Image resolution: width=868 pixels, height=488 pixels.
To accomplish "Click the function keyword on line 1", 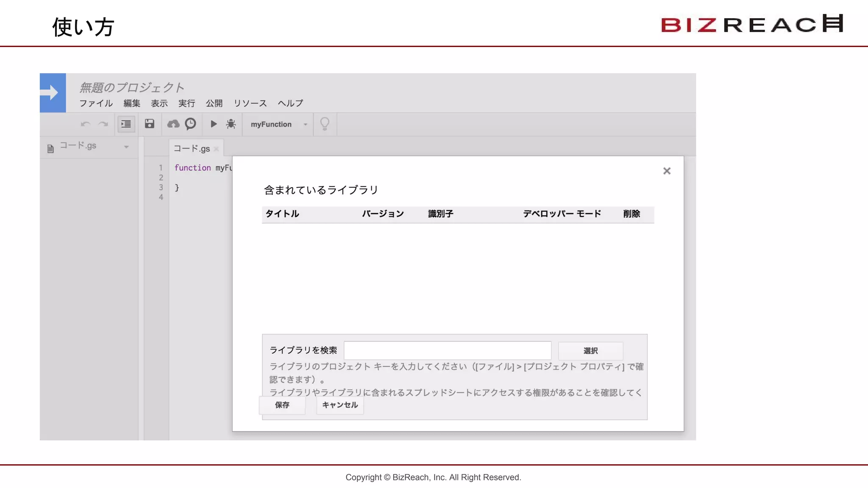I will coord(192,168).
